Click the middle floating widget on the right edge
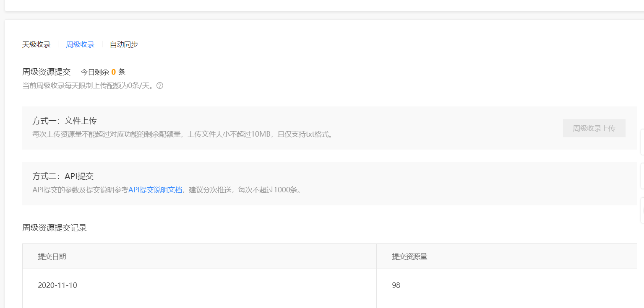 pos(642,176)
